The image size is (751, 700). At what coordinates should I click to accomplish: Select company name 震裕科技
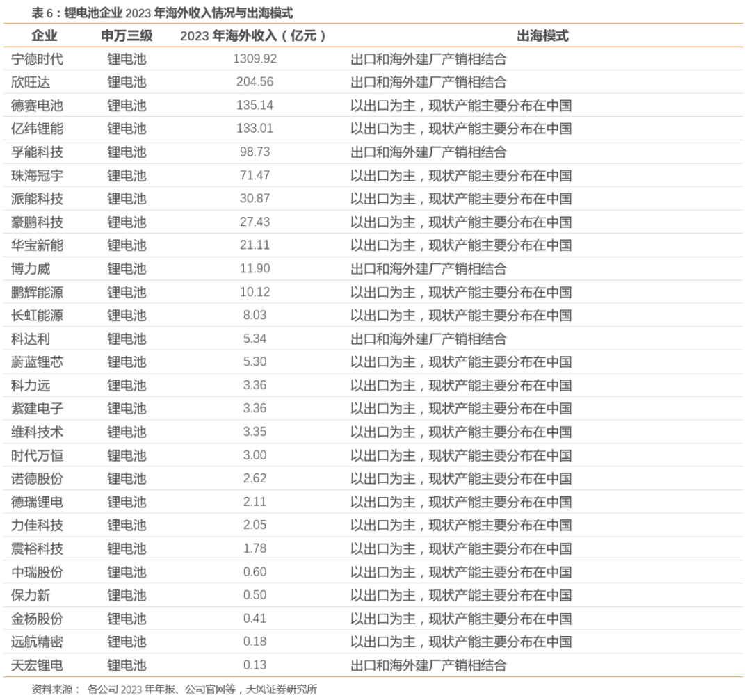click(37, 548)
